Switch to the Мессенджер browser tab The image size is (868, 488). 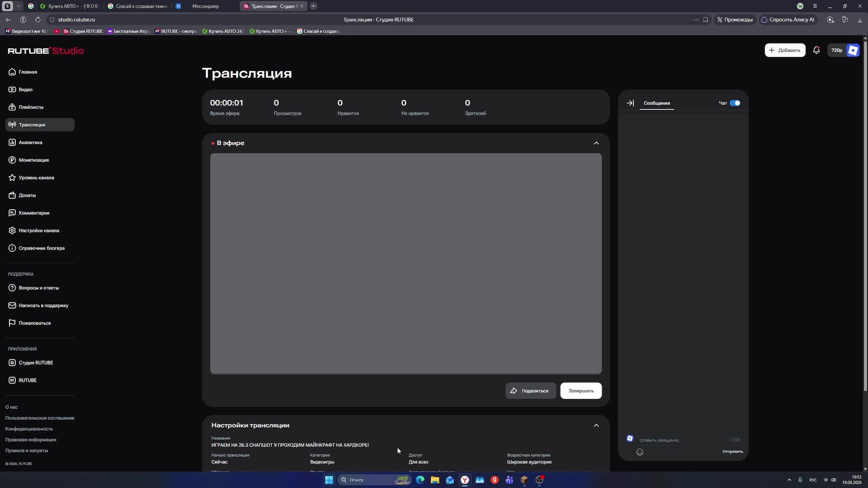point(206,6)
